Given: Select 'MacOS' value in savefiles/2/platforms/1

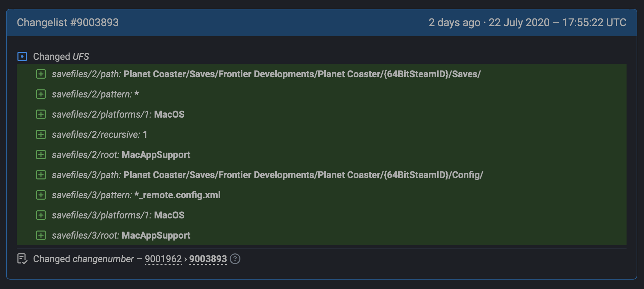Looking at the screenshot, I should 169,114.
